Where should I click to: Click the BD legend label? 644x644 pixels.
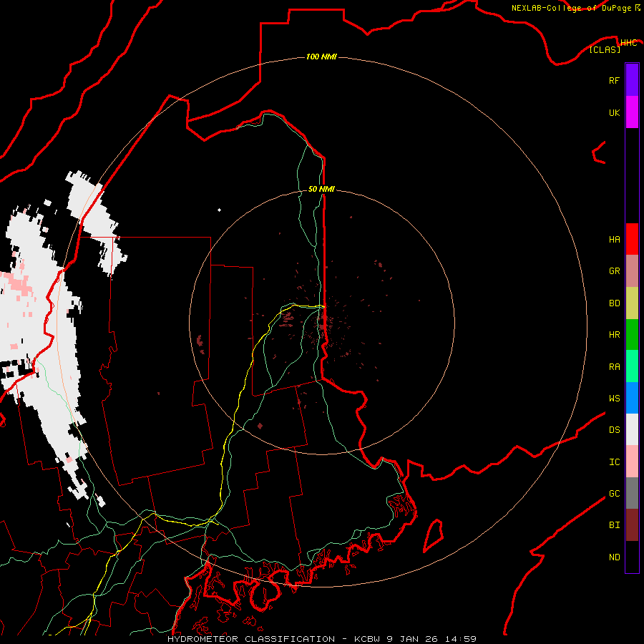click(x=614, y=303)
